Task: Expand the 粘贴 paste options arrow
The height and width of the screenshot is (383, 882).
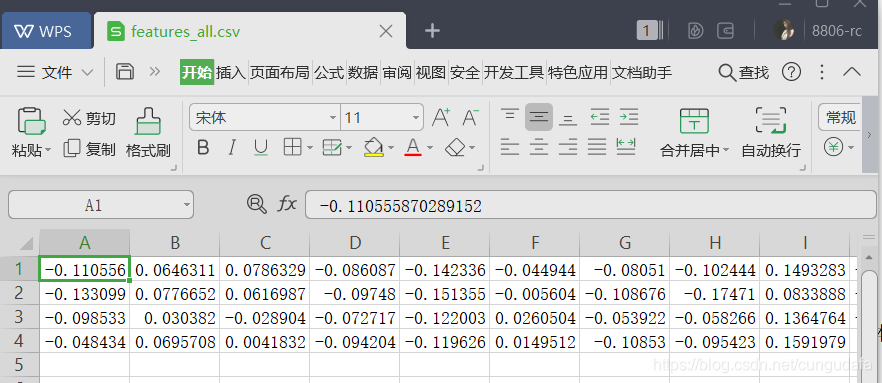Action: pyautogui.click(x=48, y=150)
